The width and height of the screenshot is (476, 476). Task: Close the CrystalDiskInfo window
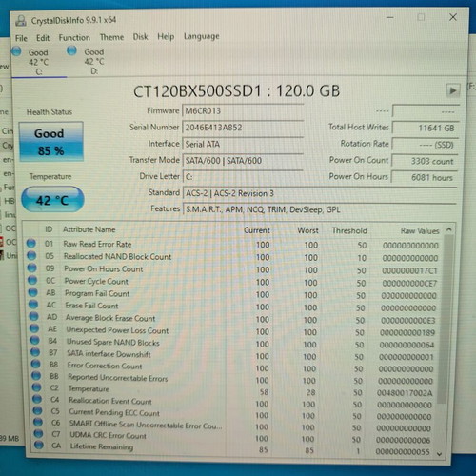(x=453, y=17)
